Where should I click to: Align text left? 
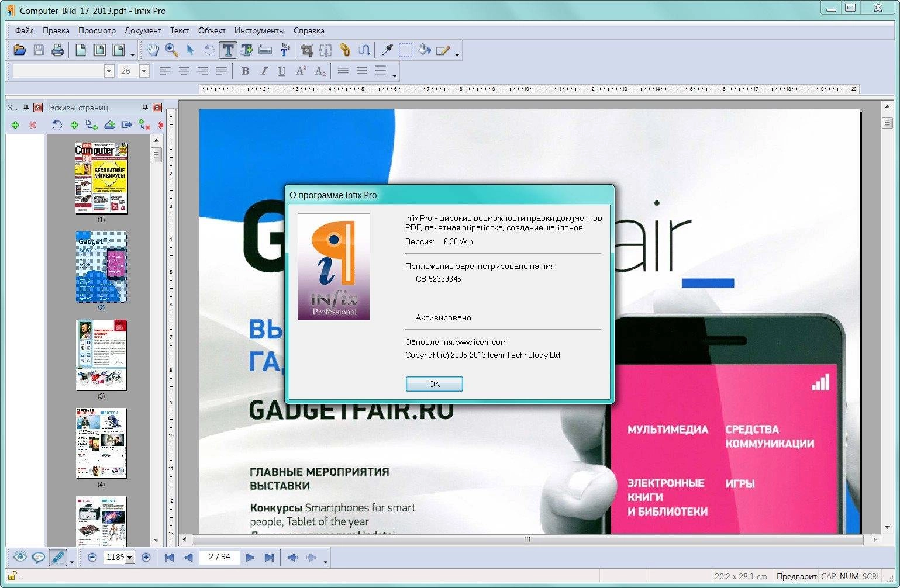point(165,71)
